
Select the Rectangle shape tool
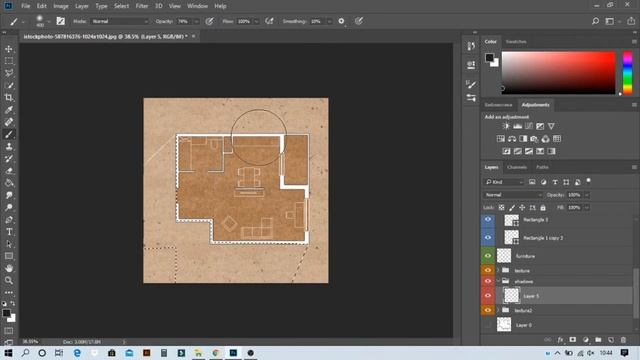point(9,256)
